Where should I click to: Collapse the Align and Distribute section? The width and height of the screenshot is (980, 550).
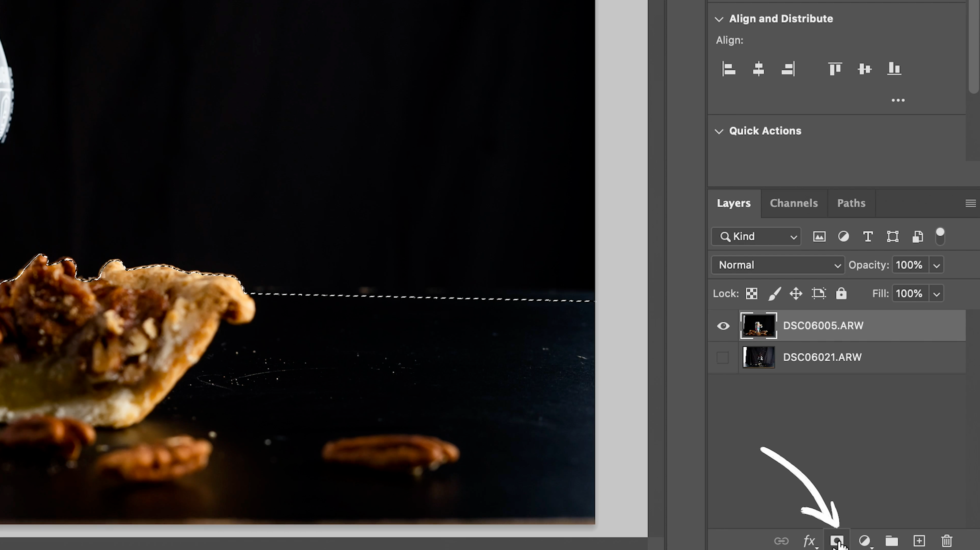719,19
